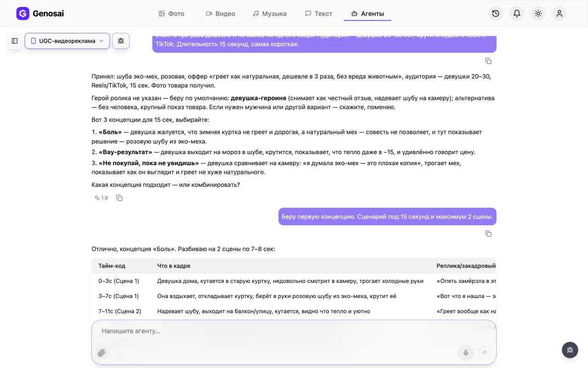
Task: Click the bold concept title «Вау-результат»
Action: click(125, 152)
